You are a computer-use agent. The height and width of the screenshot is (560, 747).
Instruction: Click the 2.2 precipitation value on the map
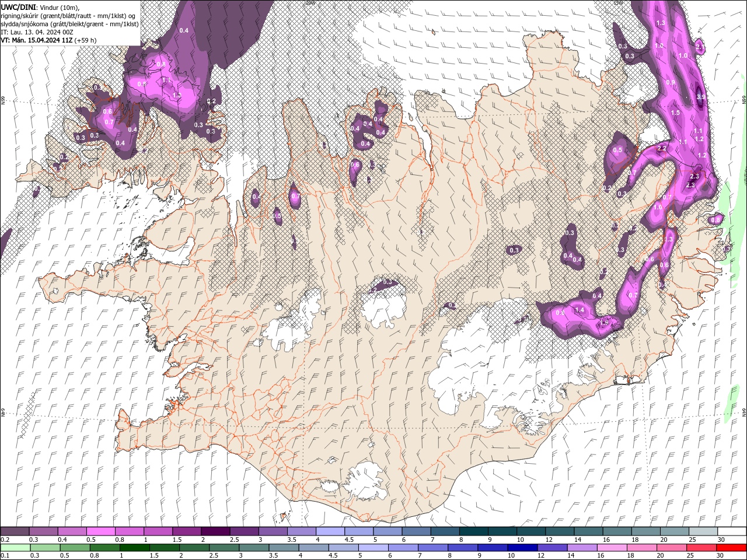(x=662, y=149)
